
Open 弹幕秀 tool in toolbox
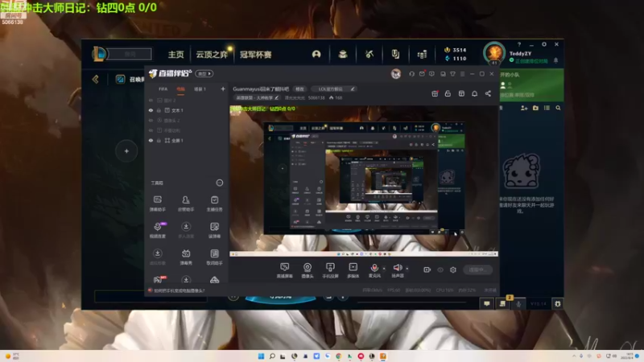pos(186,257)
